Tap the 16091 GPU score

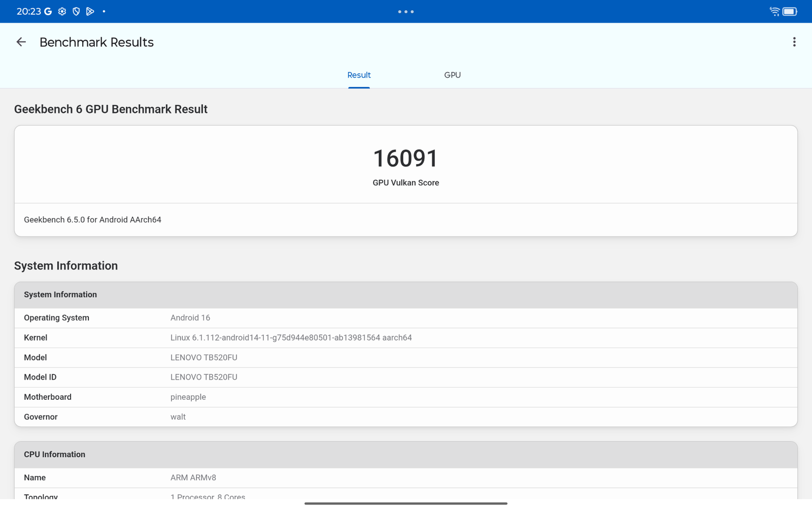[x=405, y=158]
